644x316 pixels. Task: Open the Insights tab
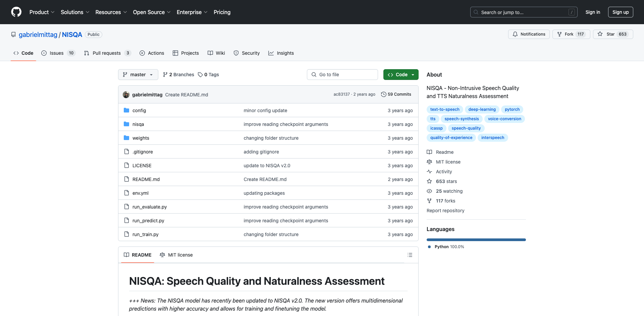pyautogui.click(x=281, y=53)
